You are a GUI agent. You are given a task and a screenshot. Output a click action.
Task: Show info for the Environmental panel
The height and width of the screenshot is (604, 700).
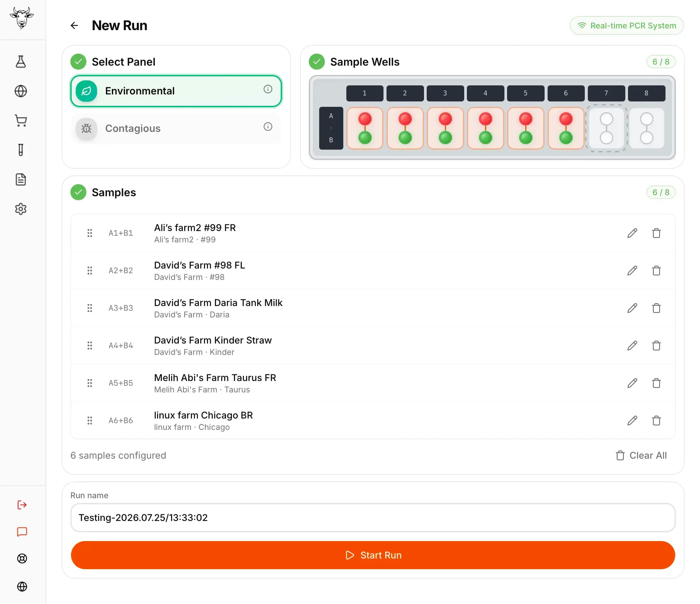pyautogui.click(x=268, y=89)
